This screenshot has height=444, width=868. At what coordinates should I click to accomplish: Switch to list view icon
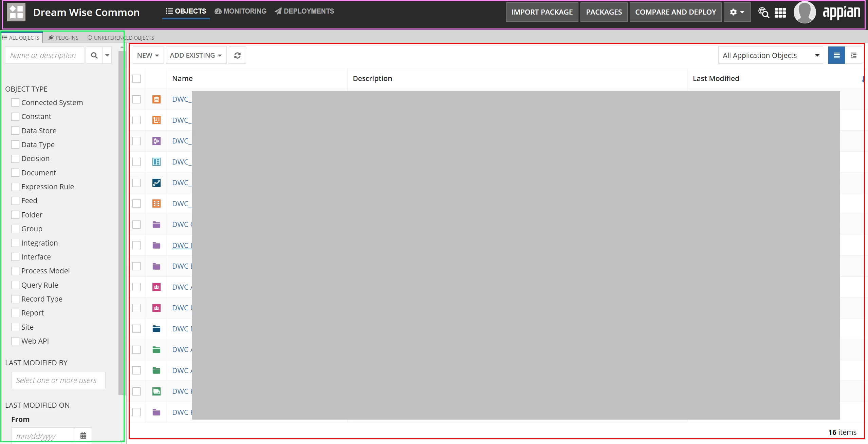836,55
